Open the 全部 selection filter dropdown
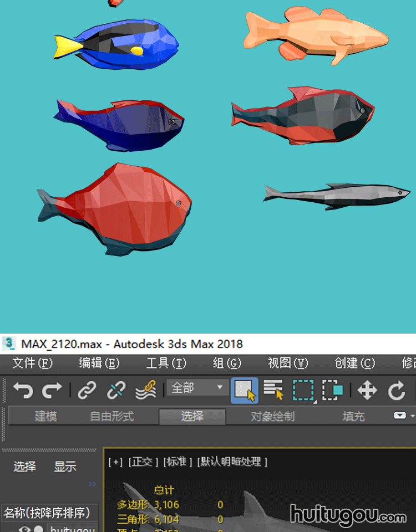 click(197, 388)
